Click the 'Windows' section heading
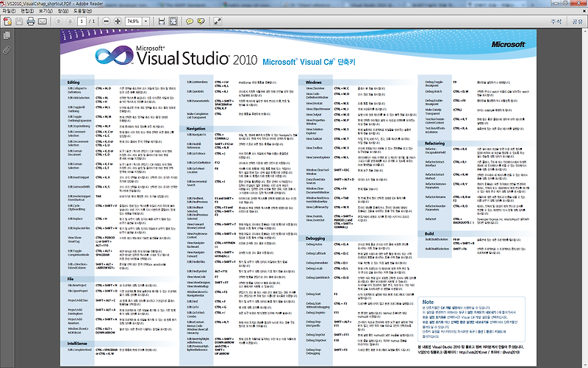Image resolution: width=588 pixels, height=368 pixels. click(314, 82)
